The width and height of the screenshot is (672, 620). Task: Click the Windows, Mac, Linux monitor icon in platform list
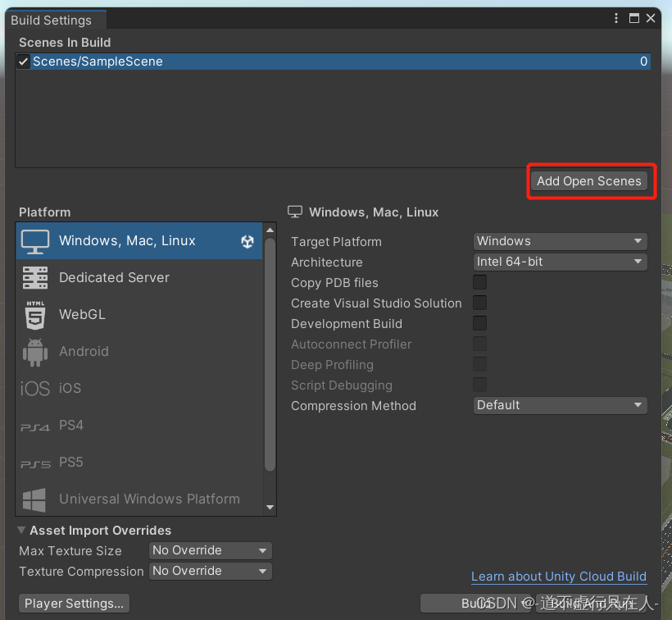tap(35, 241)
